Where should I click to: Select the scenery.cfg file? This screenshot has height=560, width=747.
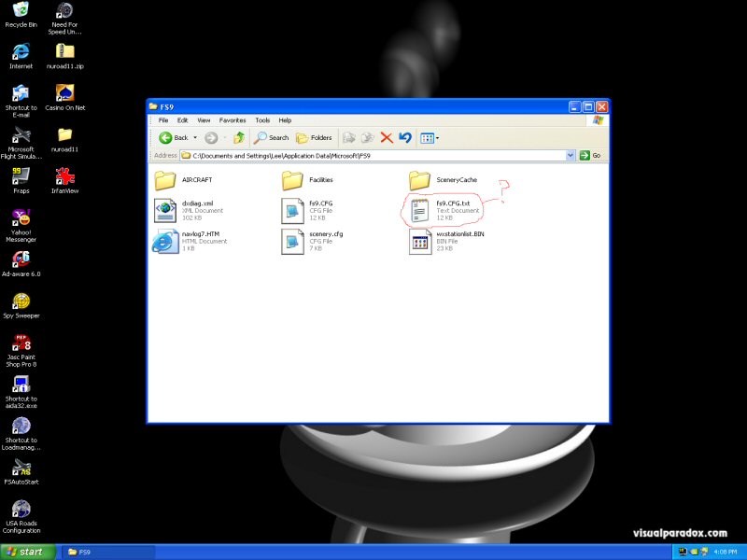[293, 242]
